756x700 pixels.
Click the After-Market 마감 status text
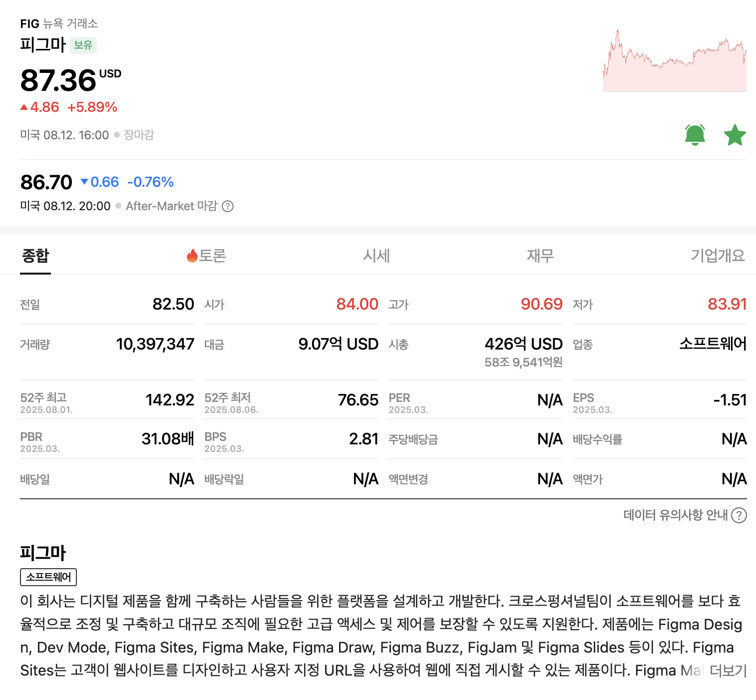[171, 206]
